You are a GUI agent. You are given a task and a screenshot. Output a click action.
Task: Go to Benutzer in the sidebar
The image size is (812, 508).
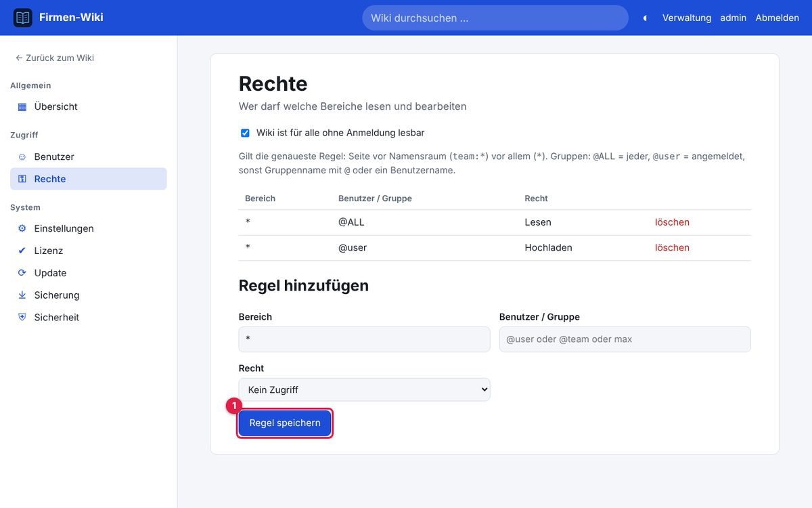coord(88,157)
